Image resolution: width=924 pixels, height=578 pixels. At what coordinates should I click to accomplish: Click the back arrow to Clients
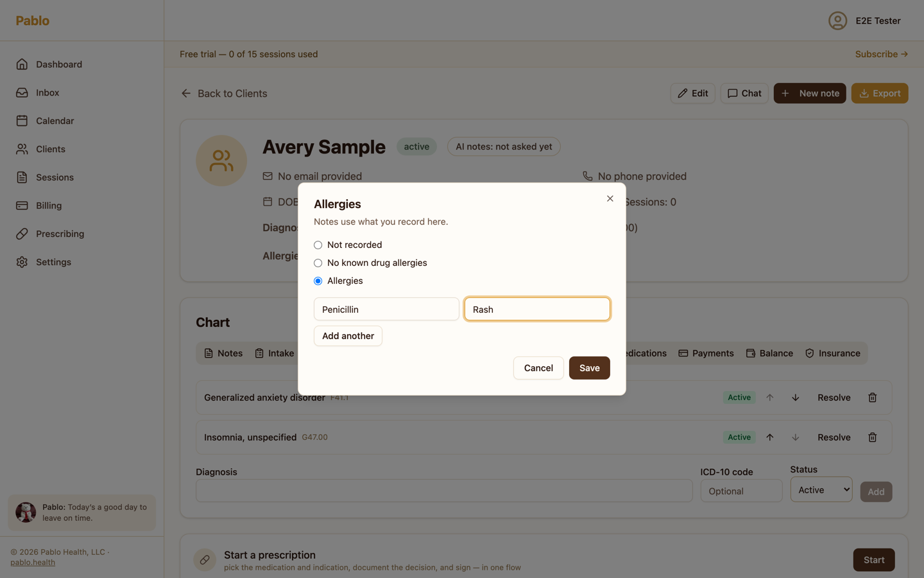coord(186,93)
